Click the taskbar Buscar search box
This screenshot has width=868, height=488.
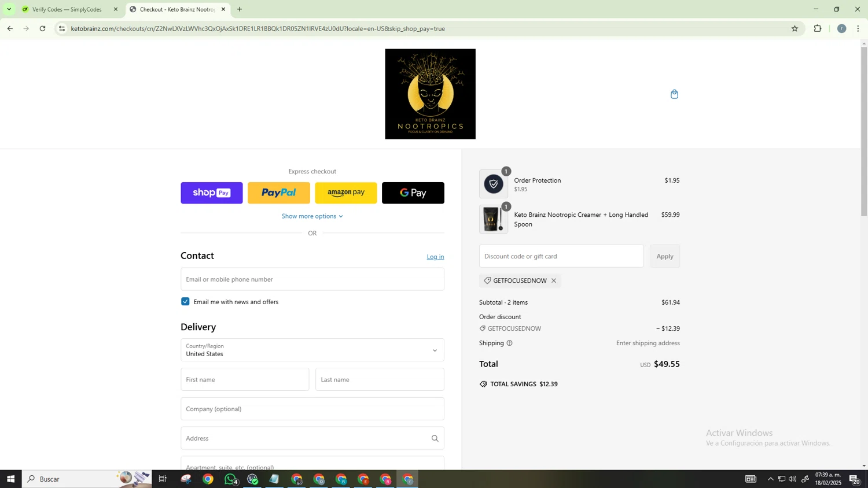pos(87,479)
